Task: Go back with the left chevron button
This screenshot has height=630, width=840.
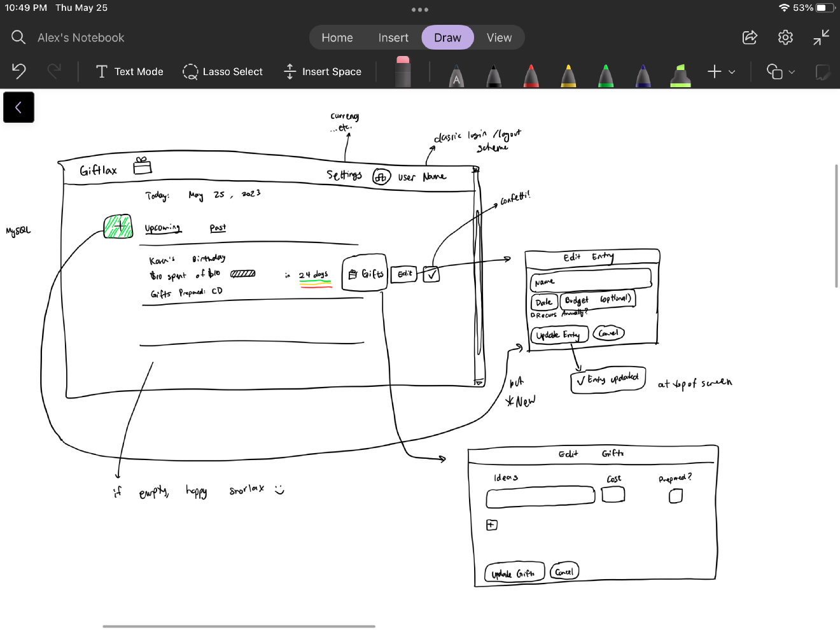Action: 18,107
